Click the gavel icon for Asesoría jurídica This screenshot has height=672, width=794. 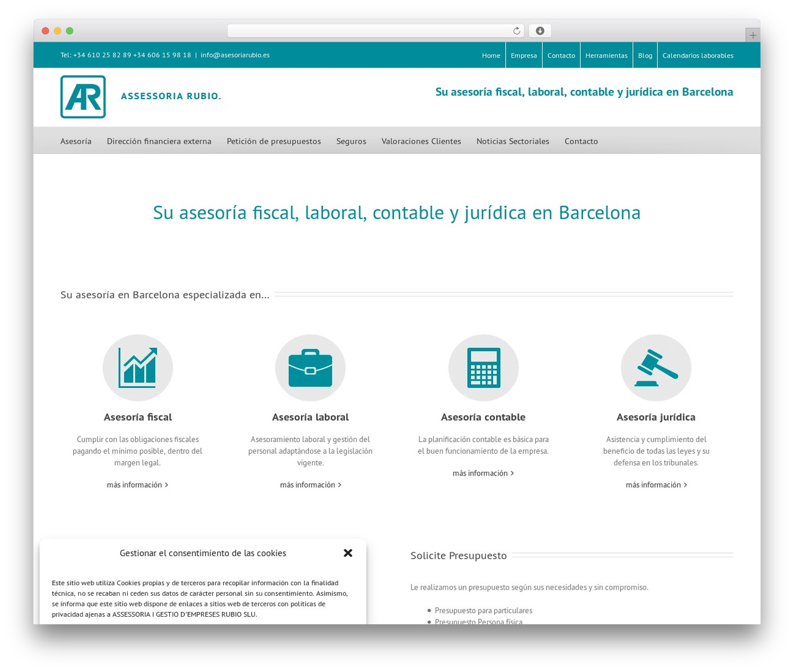coord(656,368)
